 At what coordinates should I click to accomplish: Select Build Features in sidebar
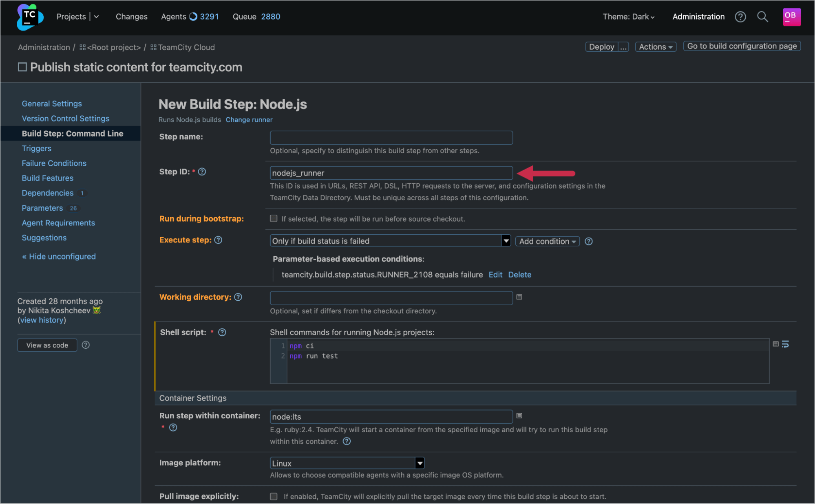click(48, 178)
